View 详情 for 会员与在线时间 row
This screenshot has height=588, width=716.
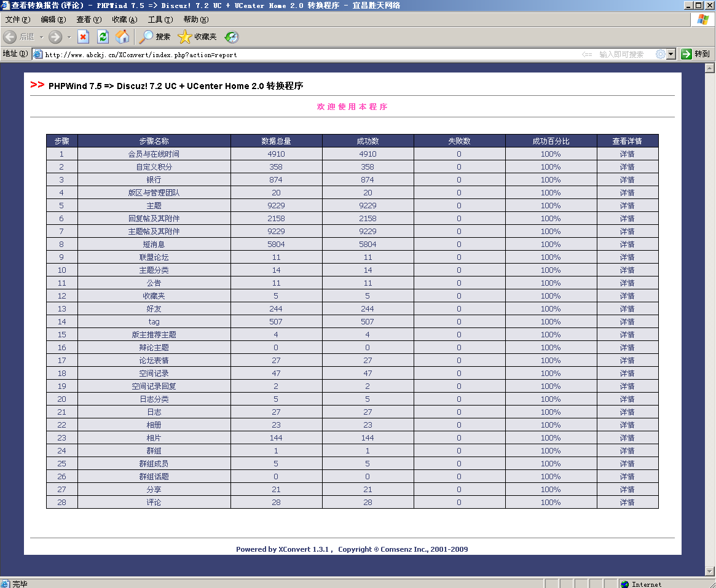(627, 154)
